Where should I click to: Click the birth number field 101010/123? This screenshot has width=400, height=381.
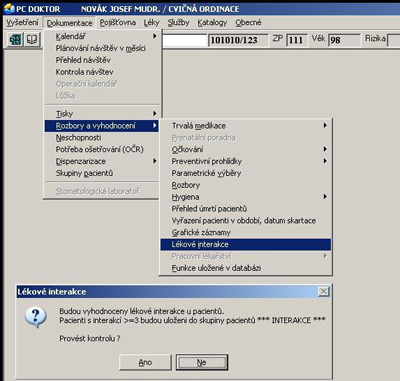click(238, 40)
